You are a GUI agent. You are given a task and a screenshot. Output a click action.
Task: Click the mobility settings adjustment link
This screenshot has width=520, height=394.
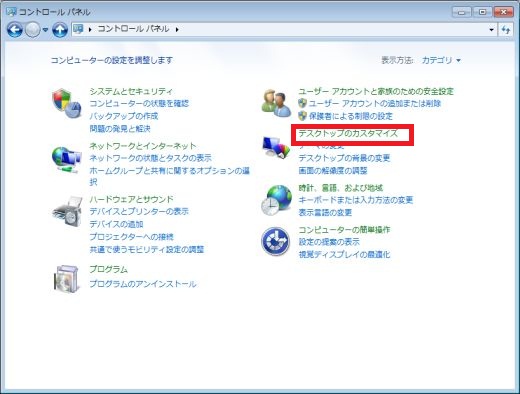147,249
